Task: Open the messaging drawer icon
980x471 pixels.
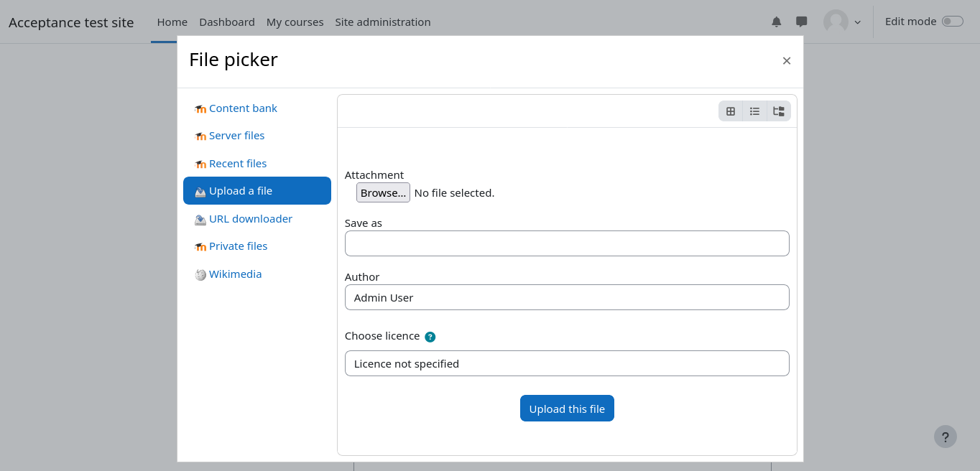Action: (x=801, y=22)
